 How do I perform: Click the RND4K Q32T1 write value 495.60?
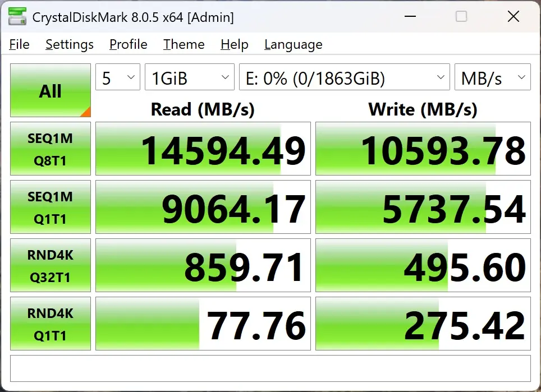click(423, 265)
